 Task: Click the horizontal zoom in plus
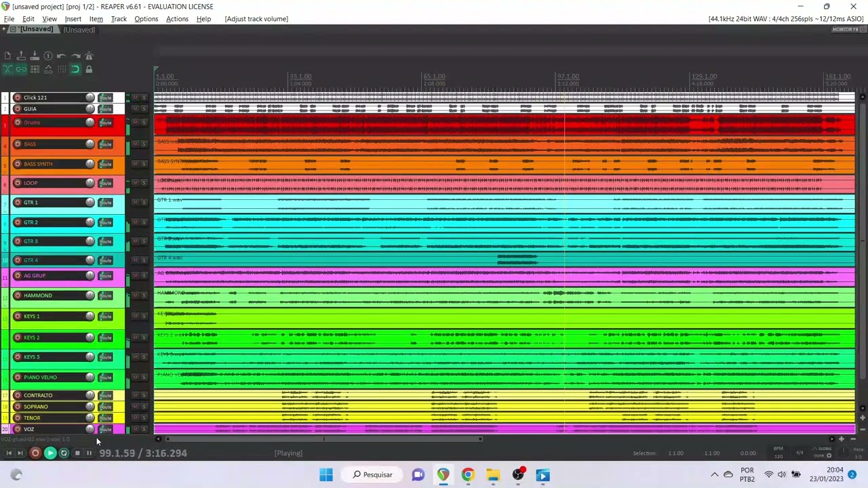(842, 439)
